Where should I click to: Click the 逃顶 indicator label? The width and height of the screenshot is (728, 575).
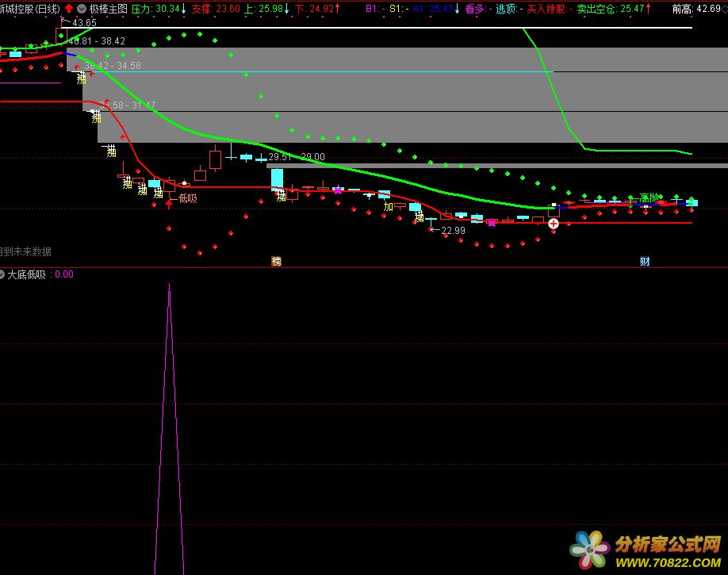point(506,9)
